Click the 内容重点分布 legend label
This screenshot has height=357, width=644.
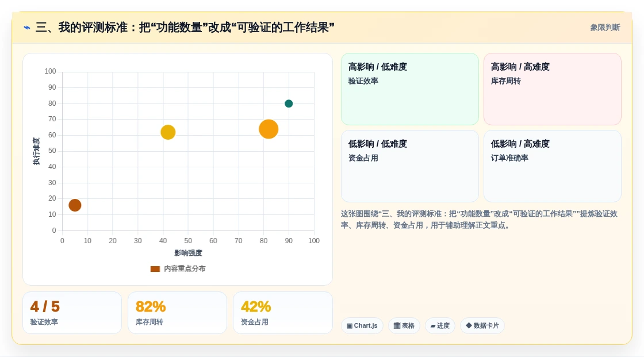click(x=185, y=268)
